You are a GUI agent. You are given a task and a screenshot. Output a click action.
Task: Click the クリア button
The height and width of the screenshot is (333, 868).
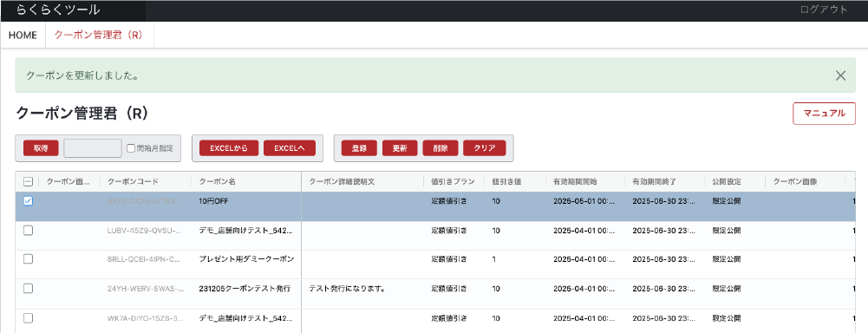click(485, 148)
